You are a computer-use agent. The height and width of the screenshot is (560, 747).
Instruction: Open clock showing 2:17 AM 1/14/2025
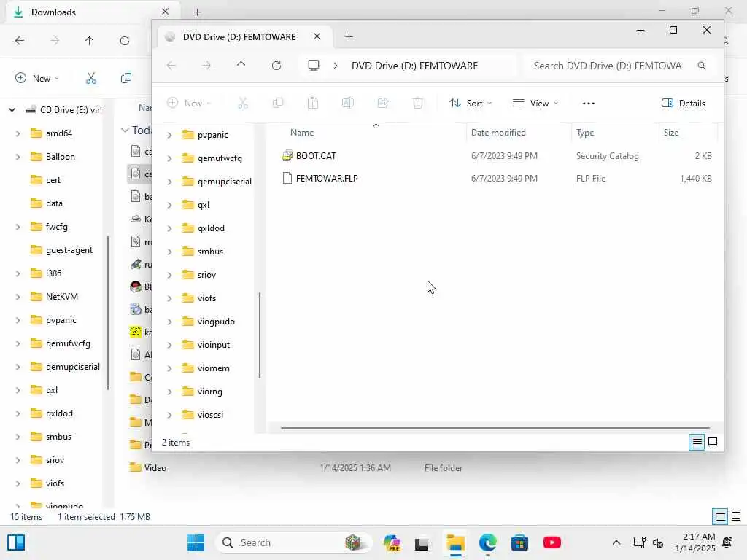point(694,542)
